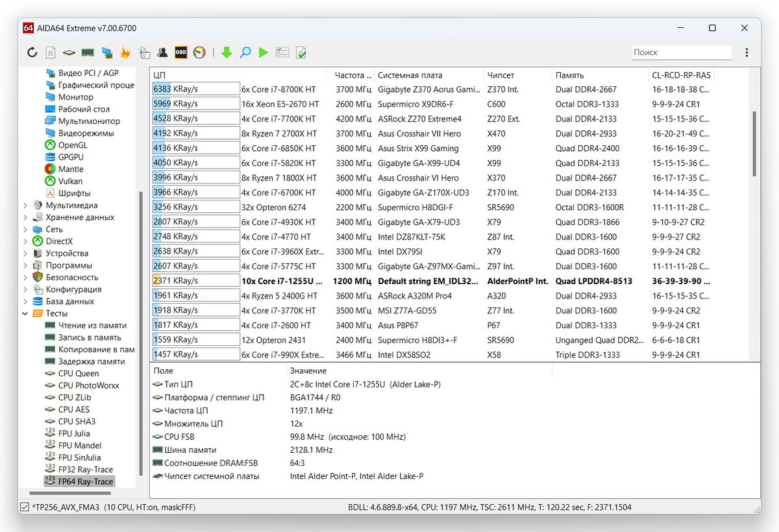The height and width of the screenshot is (532, 779).
Task: Select CPU Queen benchmark
Action: tap(79, 373)
